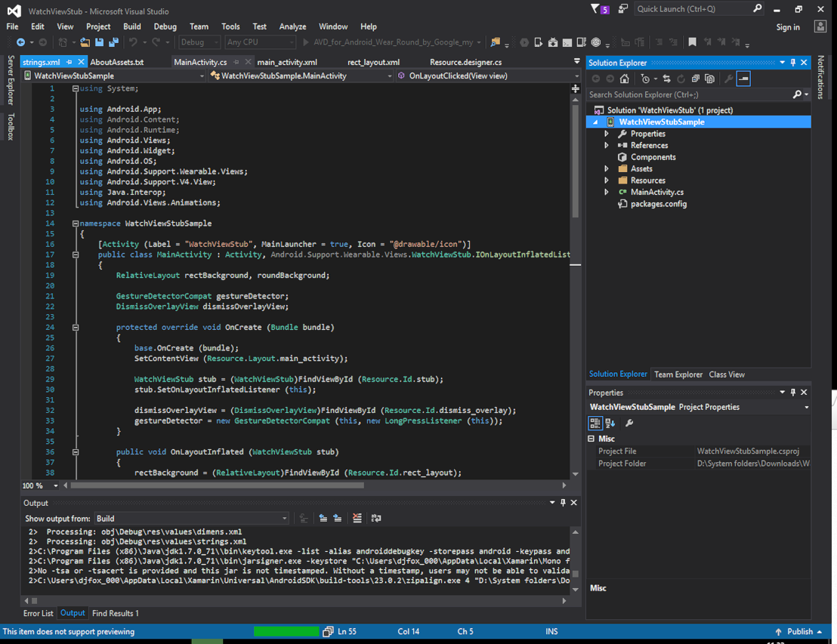This screenshot has width=837, height=644.
Task: Click the Save All icon in the toolbar
Action: (114, 42)
